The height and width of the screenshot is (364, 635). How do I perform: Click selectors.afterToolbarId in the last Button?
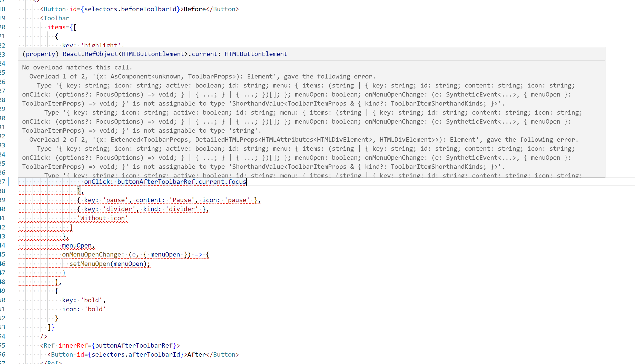136,354
